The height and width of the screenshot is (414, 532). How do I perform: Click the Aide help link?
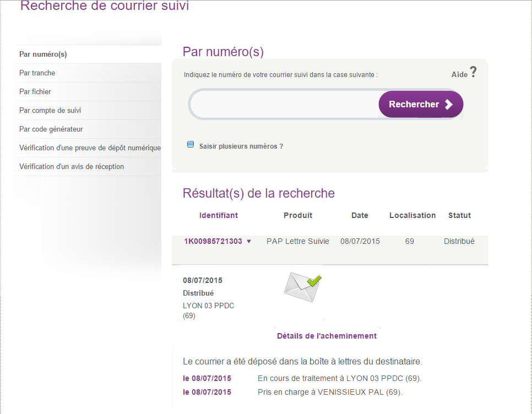point(459,74)
